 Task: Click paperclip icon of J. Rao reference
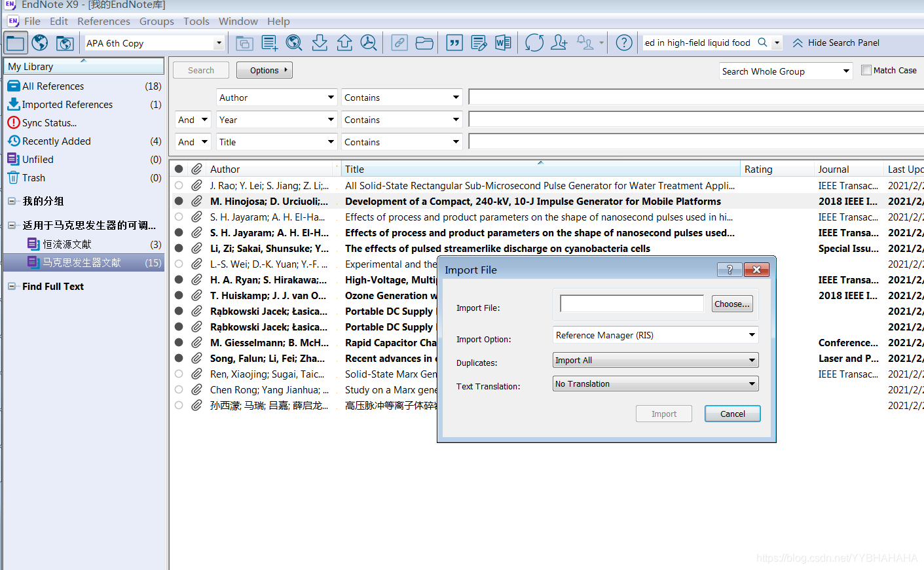pyautogui.click(x=196, y=186)
